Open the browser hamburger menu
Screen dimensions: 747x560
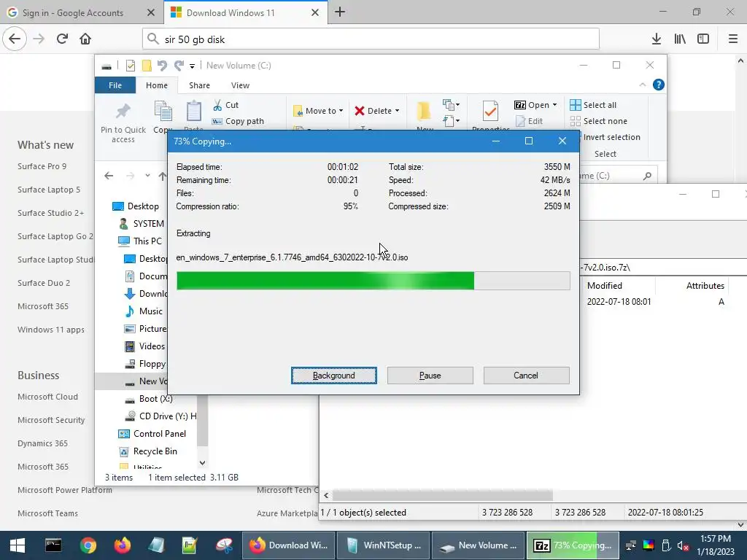pos(732,39)
